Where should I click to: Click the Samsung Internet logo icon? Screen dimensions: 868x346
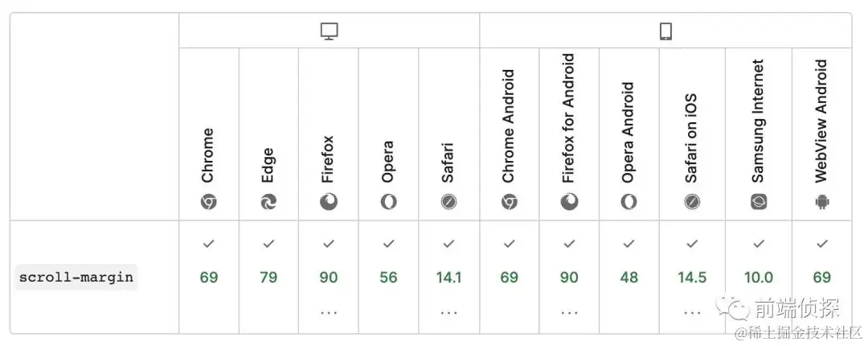(x=758, y=201)
